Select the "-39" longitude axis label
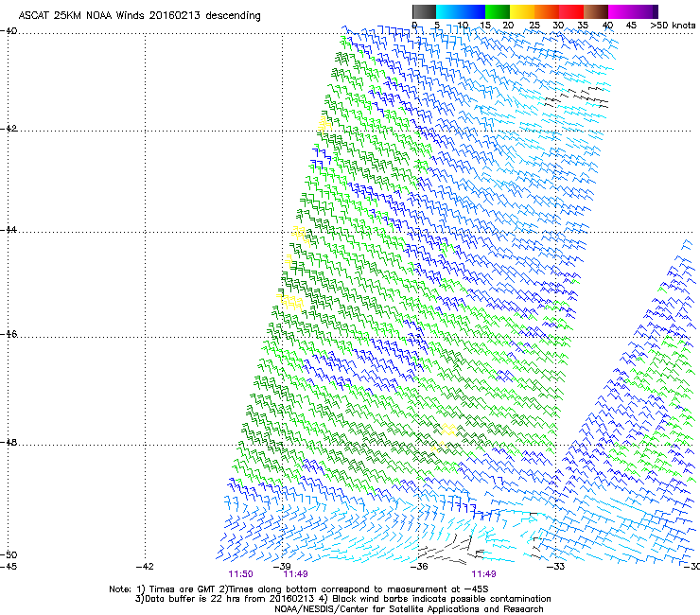The image size is (700, 615). pos(282,567)
